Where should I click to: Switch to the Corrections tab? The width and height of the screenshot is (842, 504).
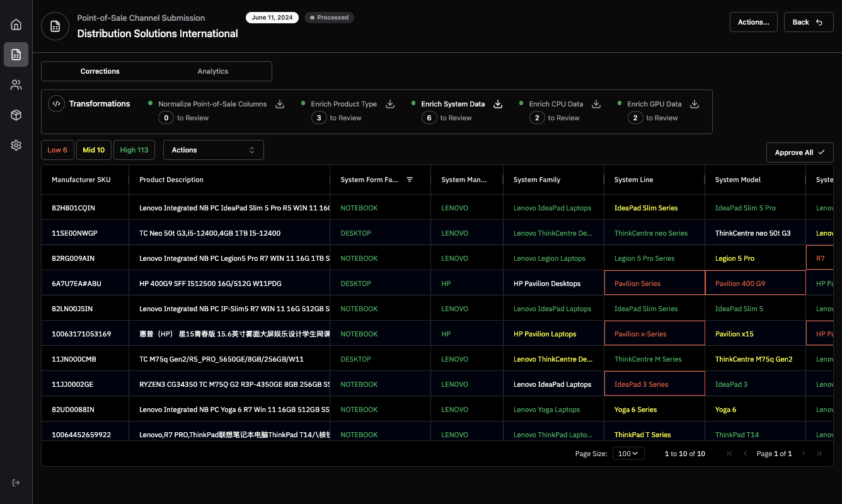(100, 71)
